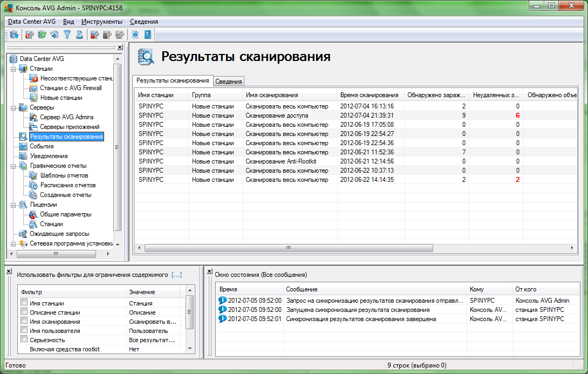Select the Синхронизация результатов сканирования завершена message
Screen dimensions: 588x374
click(398, 319)
